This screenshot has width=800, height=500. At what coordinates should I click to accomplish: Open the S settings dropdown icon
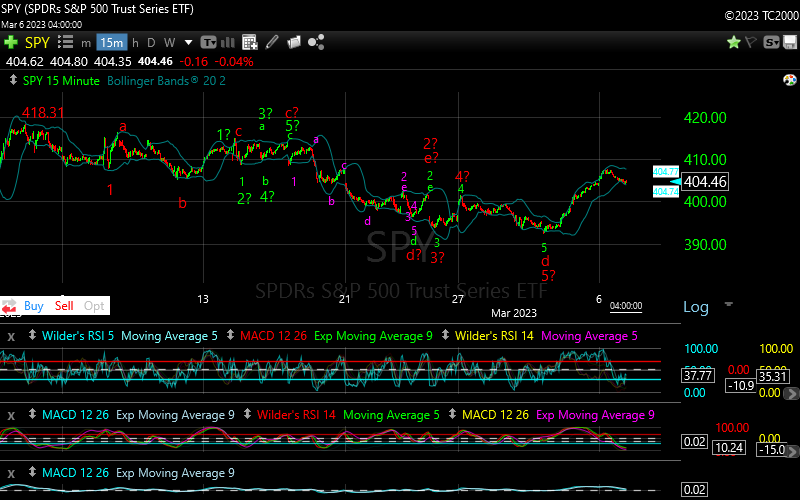[770, 42]
